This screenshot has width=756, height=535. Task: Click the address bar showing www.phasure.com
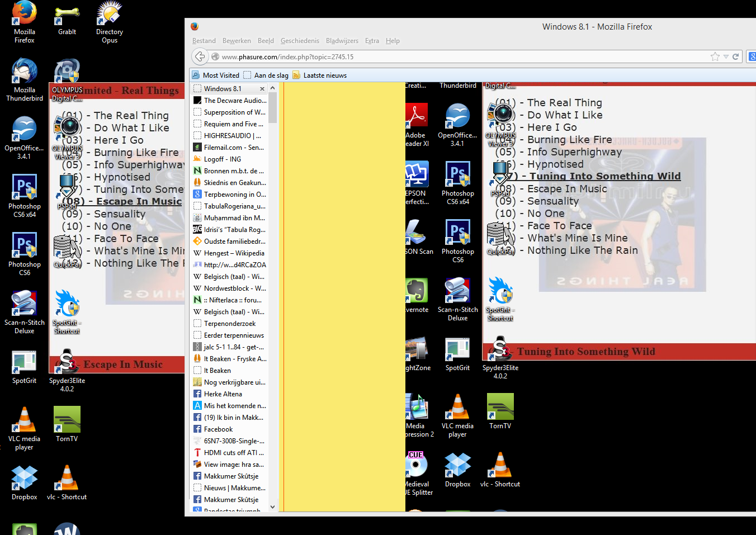coord(459,56)
